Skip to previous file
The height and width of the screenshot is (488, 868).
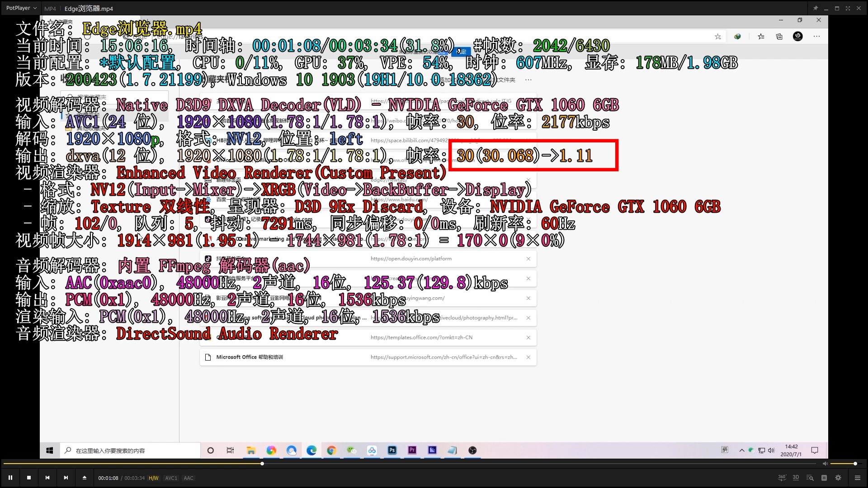(x=47, y=478)
